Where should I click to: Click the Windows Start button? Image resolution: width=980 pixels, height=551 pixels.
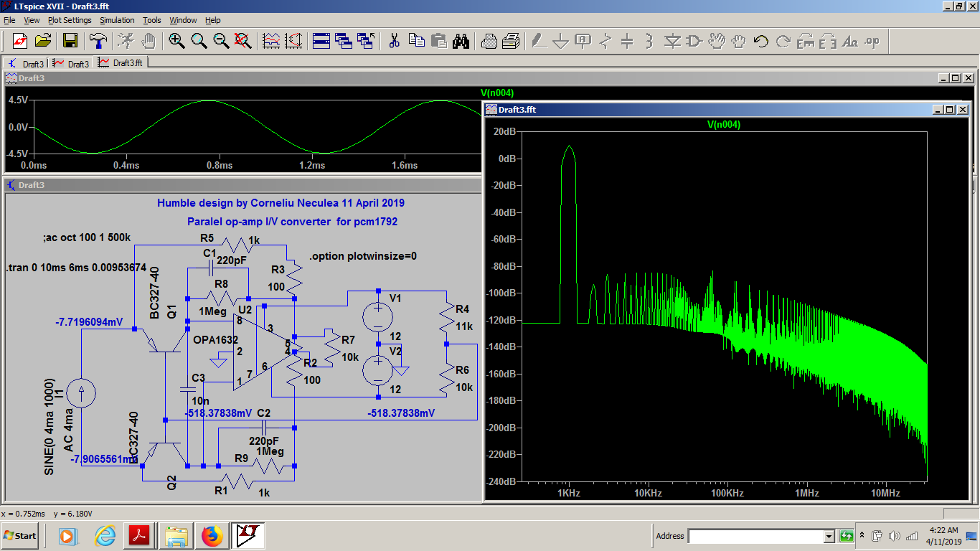pos(20,535)
